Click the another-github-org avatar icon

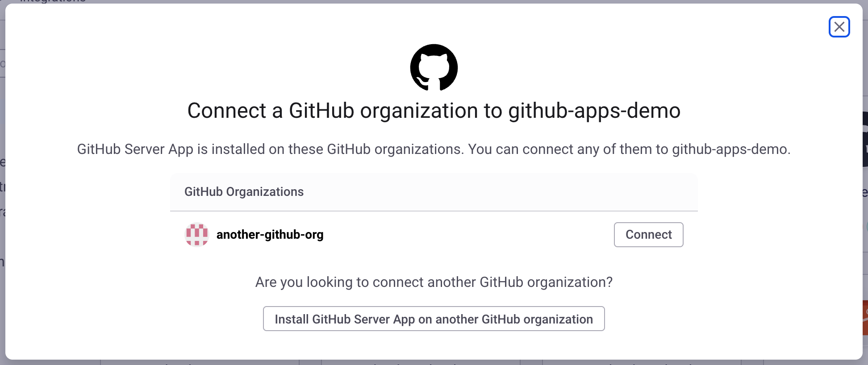196,235
